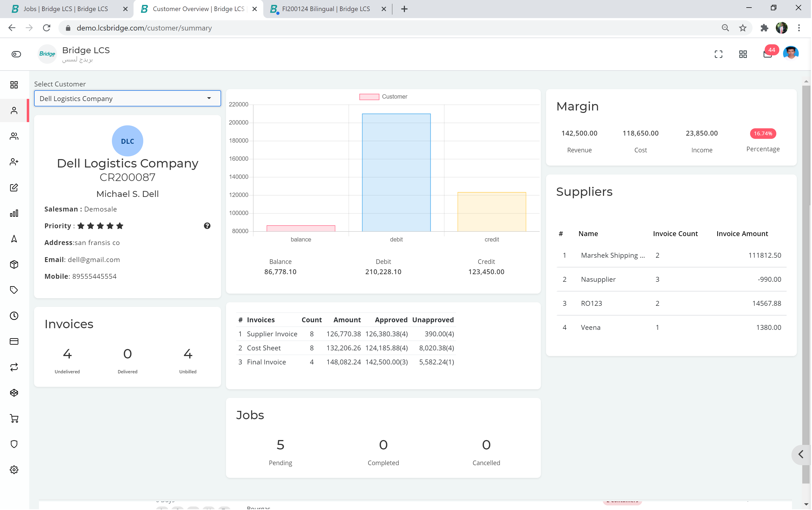Viewport: 812px width, 510px height.
Task: Open browser extensions puzzle icon
Action: [764, 28]
